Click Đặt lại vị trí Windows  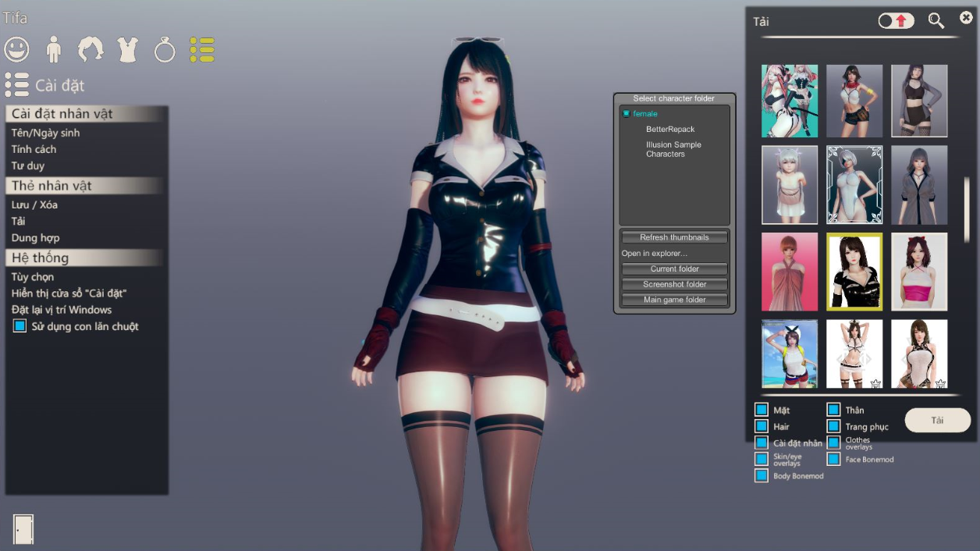click(x=62, y=310)
